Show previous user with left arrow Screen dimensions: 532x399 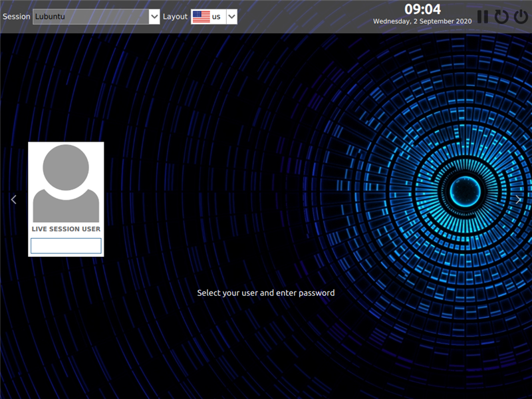[x=13, y=199]
